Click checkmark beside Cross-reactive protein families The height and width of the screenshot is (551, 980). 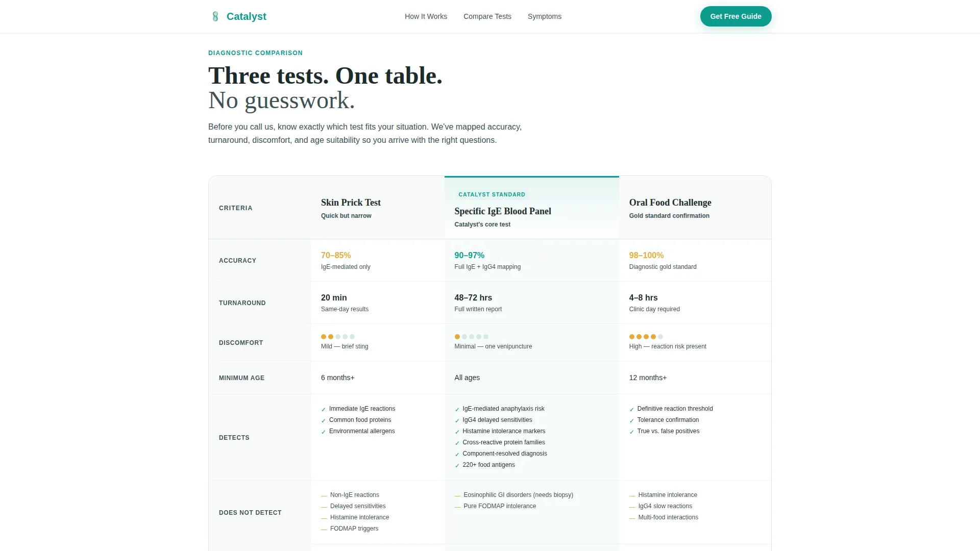[457, 443]
